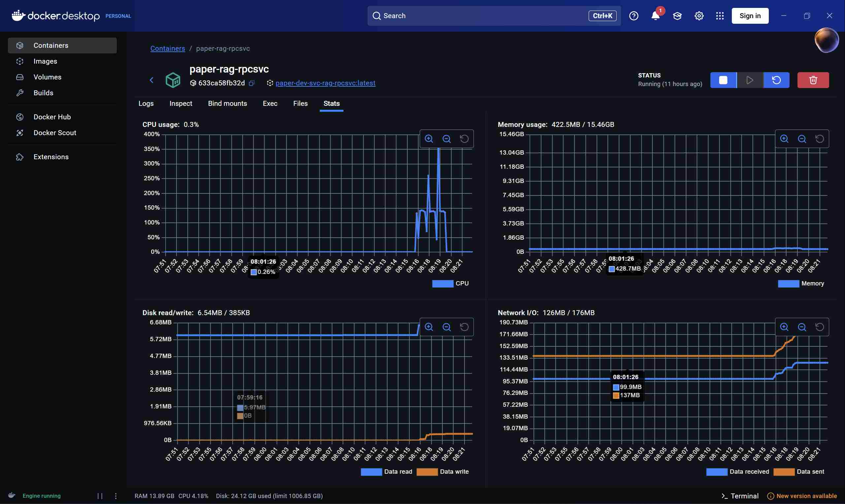Go back with the left chevron arrow
845x504 pixels.
151,80
